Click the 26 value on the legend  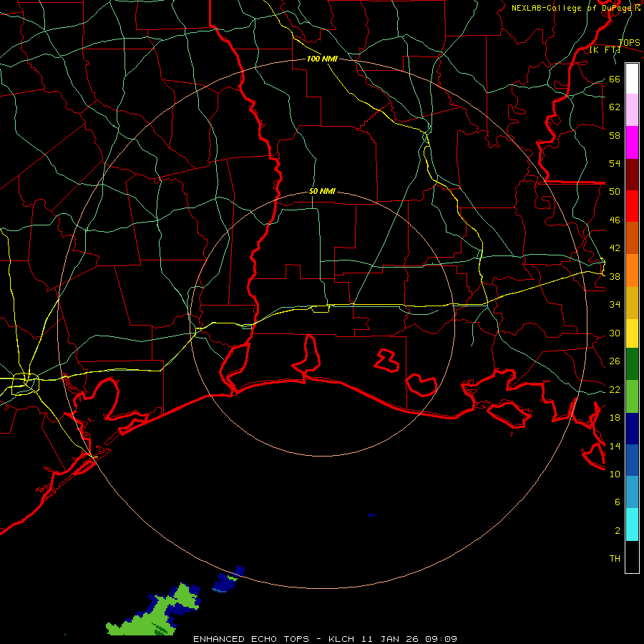click(x=615, y=361)
